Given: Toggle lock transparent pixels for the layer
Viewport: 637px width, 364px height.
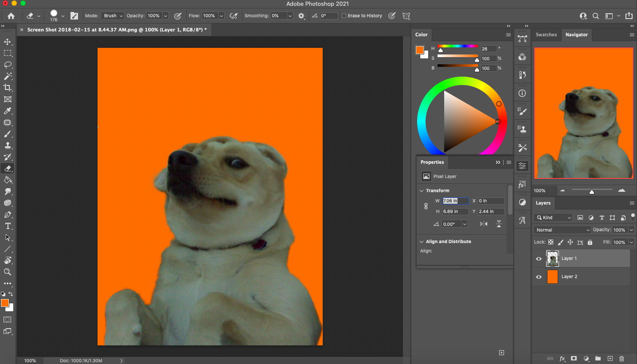Looking at the screenshot, I should 551,242.
